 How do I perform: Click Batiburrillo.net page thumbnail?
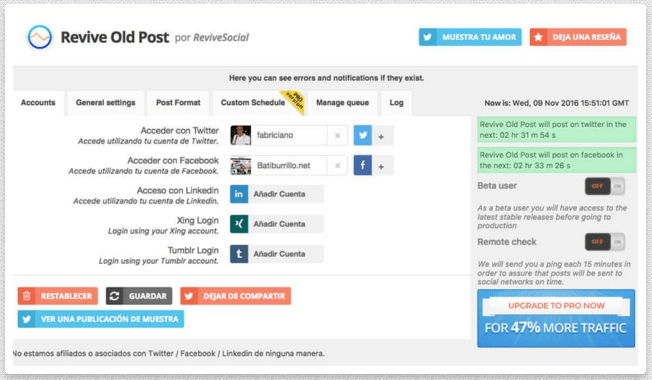[x=241, y=165]
